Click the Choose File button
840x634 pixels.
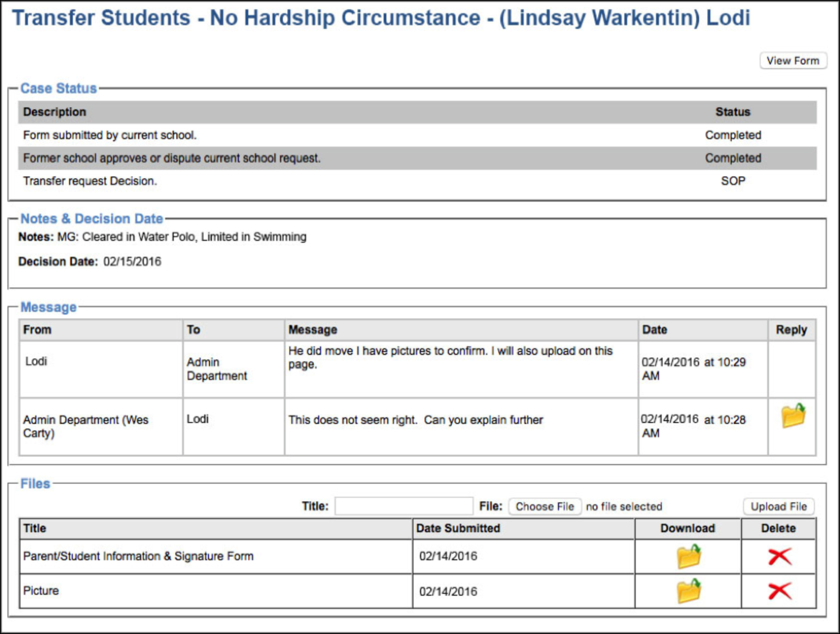[x=545, y=507]
